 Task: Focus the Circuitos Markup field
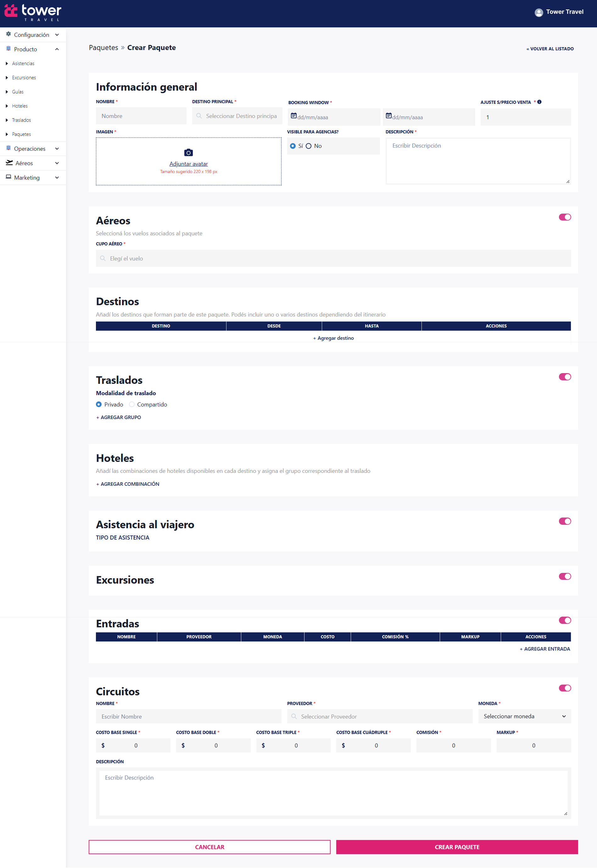534,746
